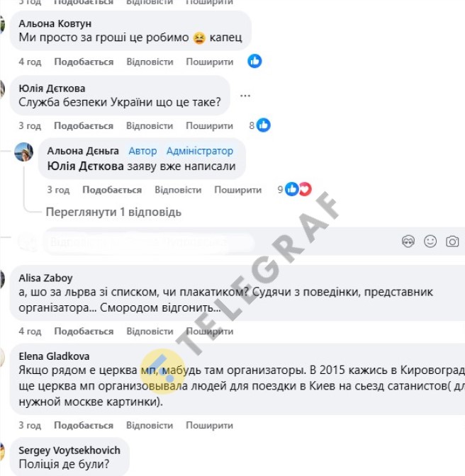This screenshot has width=465, height=476.
Task: Click the blue like reaction on Альона Дєньга's reply
Action: pyautogui.click(x=291, y=189)
